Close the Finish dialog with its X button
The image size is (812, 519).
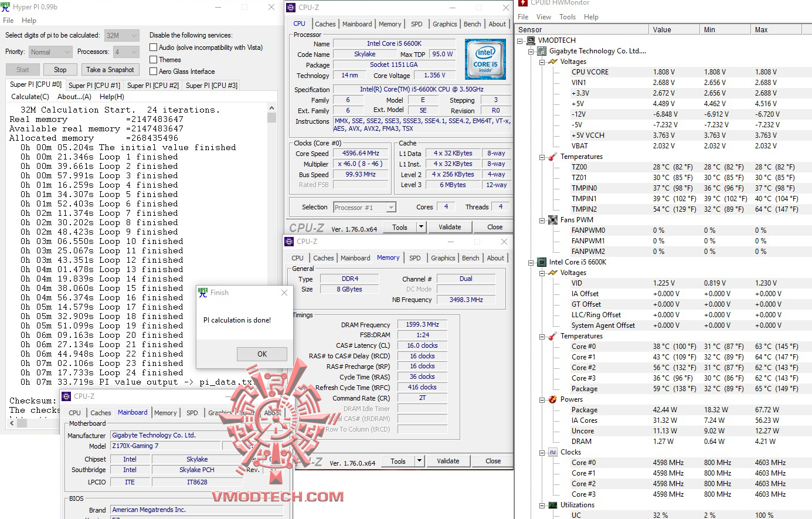[284, 293]
